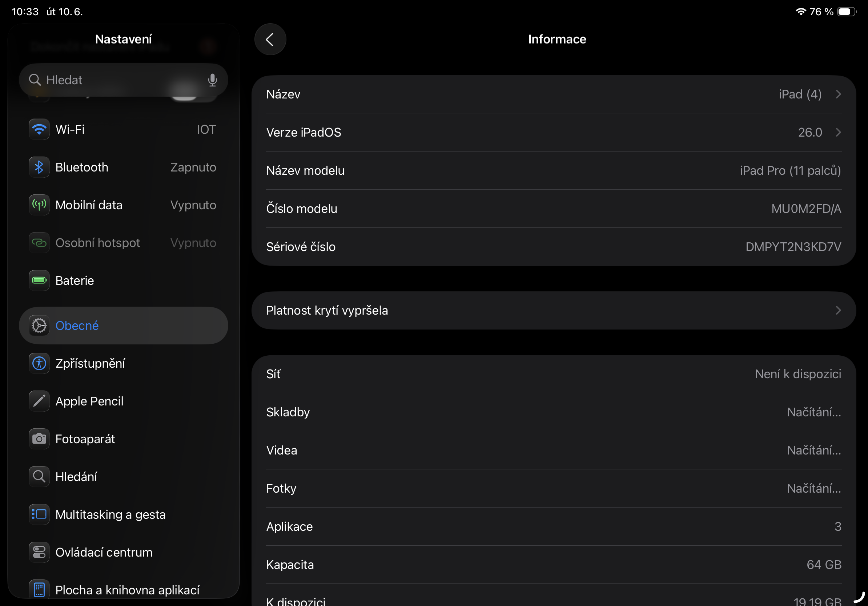Tap the Číslo modelu value MU0M2FD/A
Screen dimensions: 868x606
pyautogui.click(x=805, y=209)
